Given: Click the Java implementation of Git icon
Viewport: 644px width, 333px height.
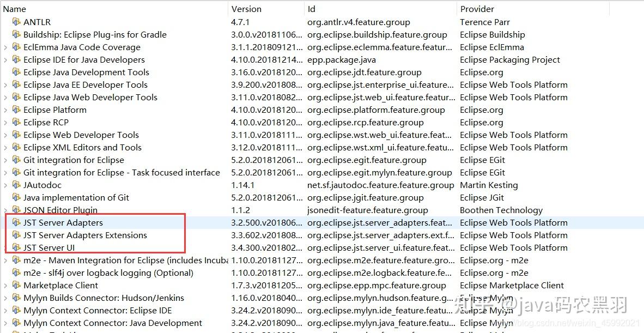Looking at the screenshot, I should coord(16,197).
